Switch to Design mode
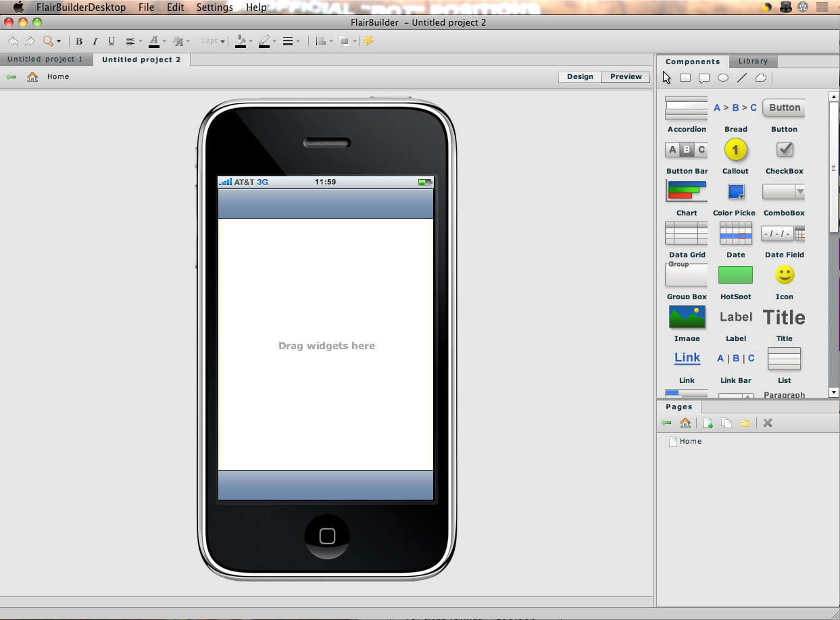The image size is (840, 620). click(x=580, y=77)
